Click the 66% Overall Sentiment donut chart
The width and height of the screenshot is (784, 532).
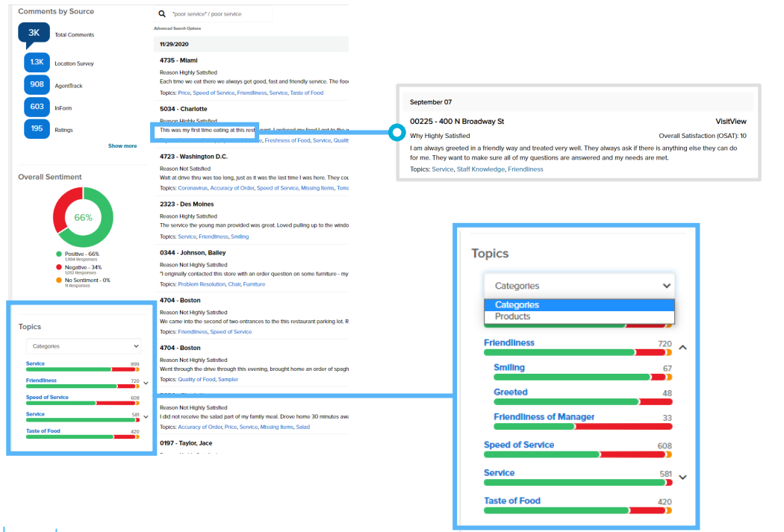(x=83, y=218)
